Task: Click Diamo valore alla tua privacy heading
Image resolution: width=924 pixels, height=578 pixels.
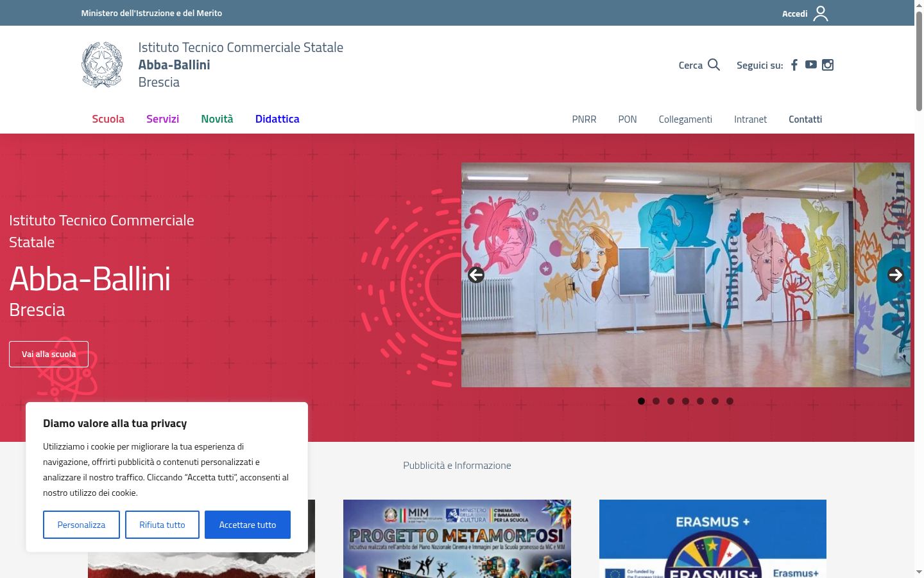Action: click(115, 423)
